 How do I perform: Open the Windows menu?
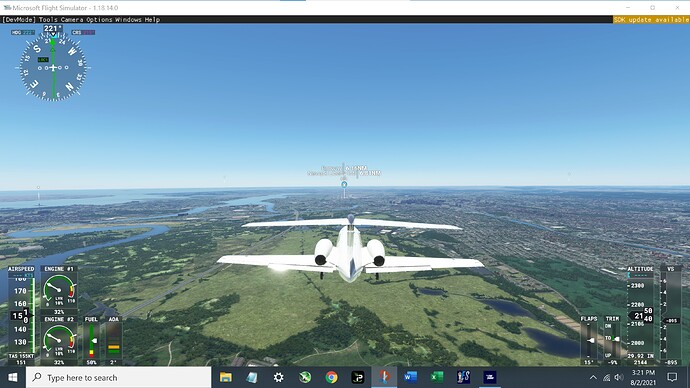coord(128,19)
